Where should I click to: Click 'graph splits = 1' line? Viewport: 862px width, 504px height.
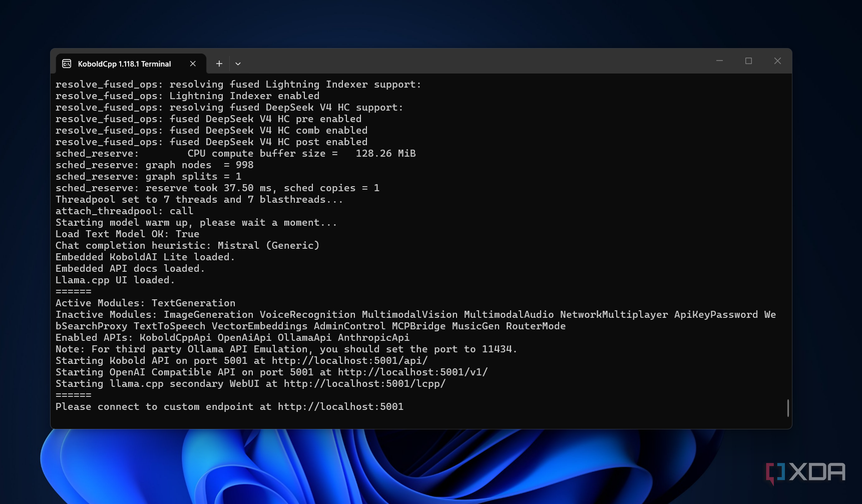click(x=149, y=177)
